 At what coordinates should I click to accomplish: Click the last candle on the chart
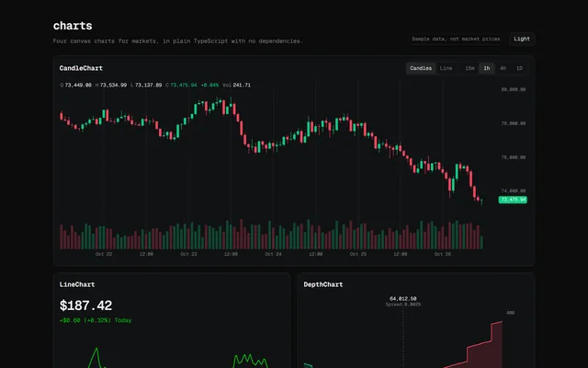pyautogui.click(x=481, y=201)
